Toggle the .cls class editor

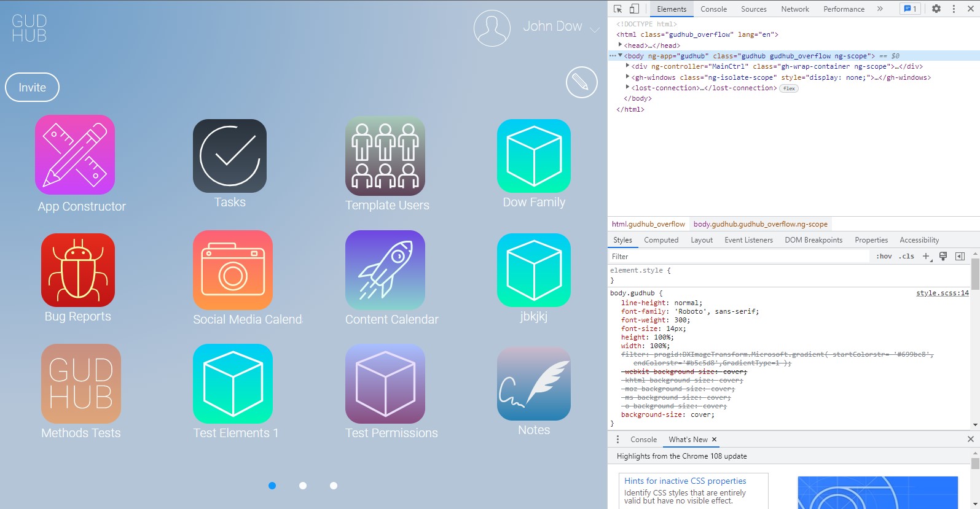[x=906, y=257]
